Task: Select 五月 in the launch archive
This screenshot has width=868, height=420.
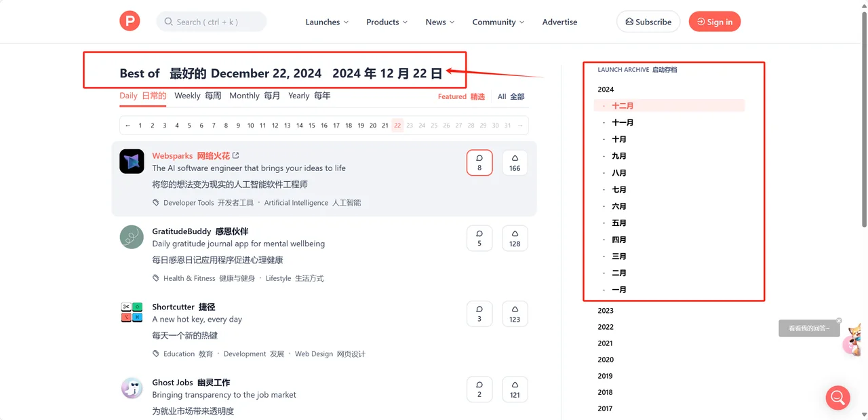Action: click(619, 223)
